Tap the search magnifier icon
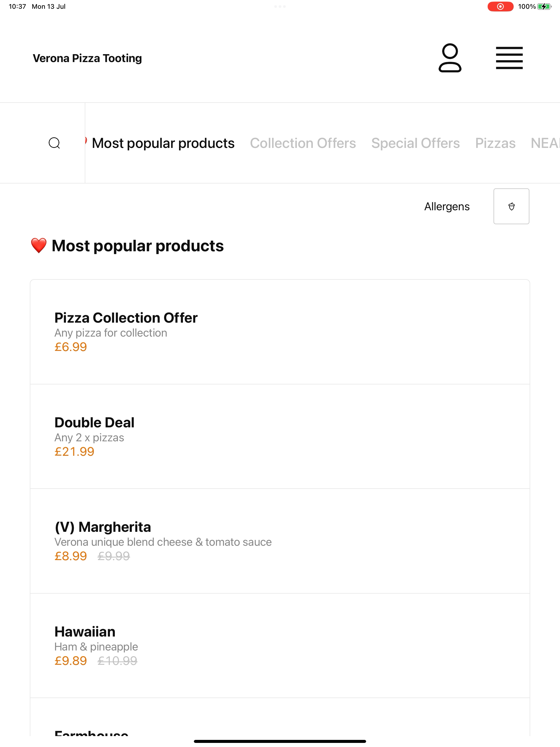 [x=54, y=143]
